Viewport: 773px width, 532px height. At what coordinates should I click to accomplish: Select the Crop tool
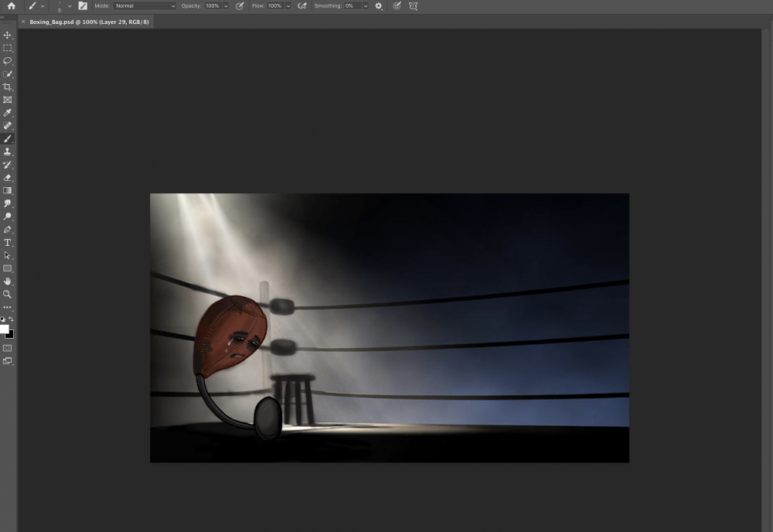(x=8, y=87)
